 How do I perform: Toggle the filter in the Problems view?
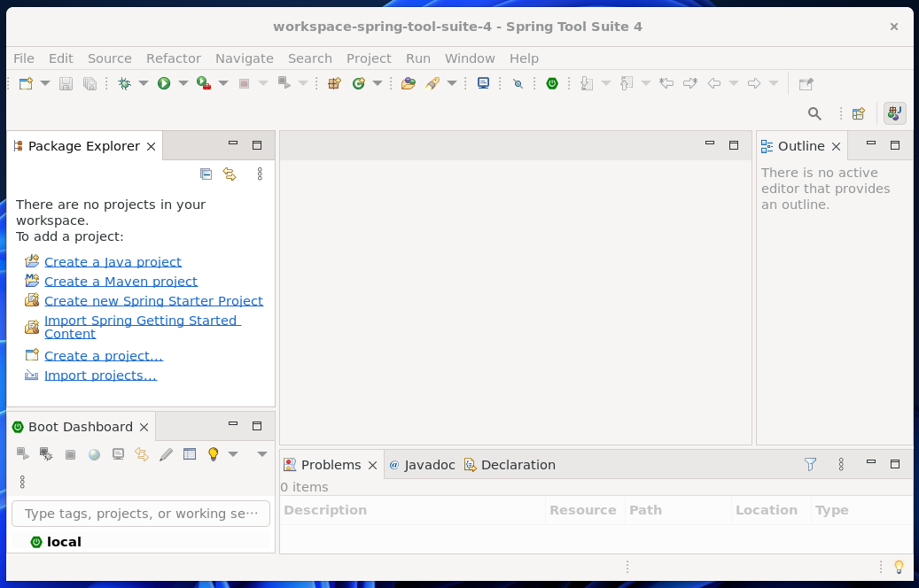point(809,463)
